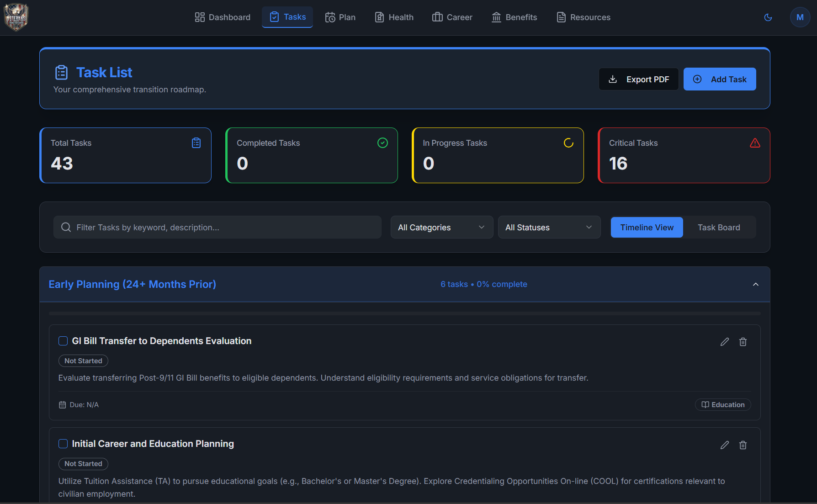This screenshot has width=817, height=504.
Task: Click the Export PDF button
Action: (638, 79)
